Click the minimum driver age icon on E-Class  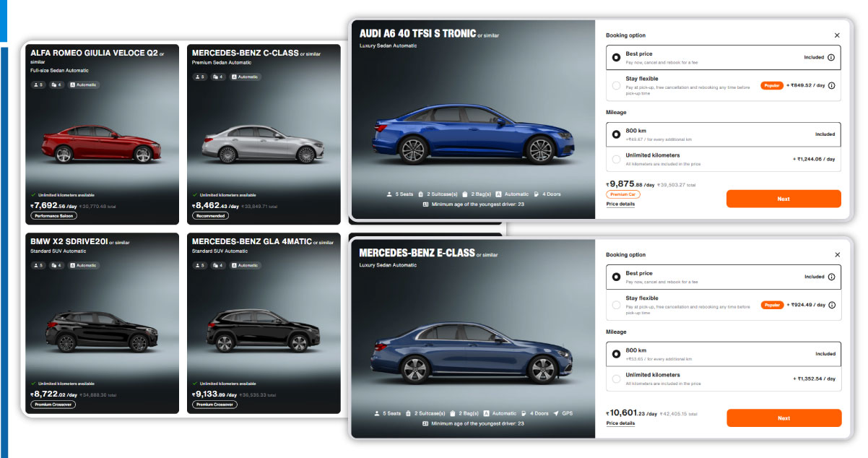click(x=425, y=423)
